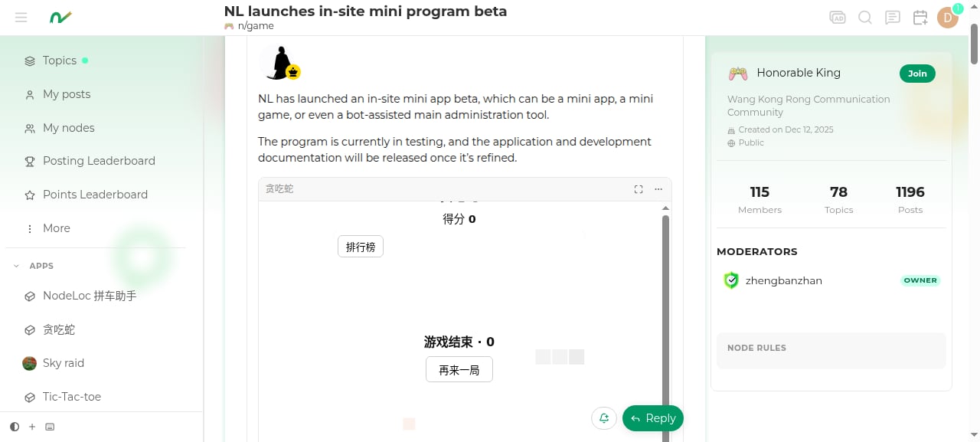Click the 得分 0 score label
This screenshot has height=442, width=980.
(459, 219)
